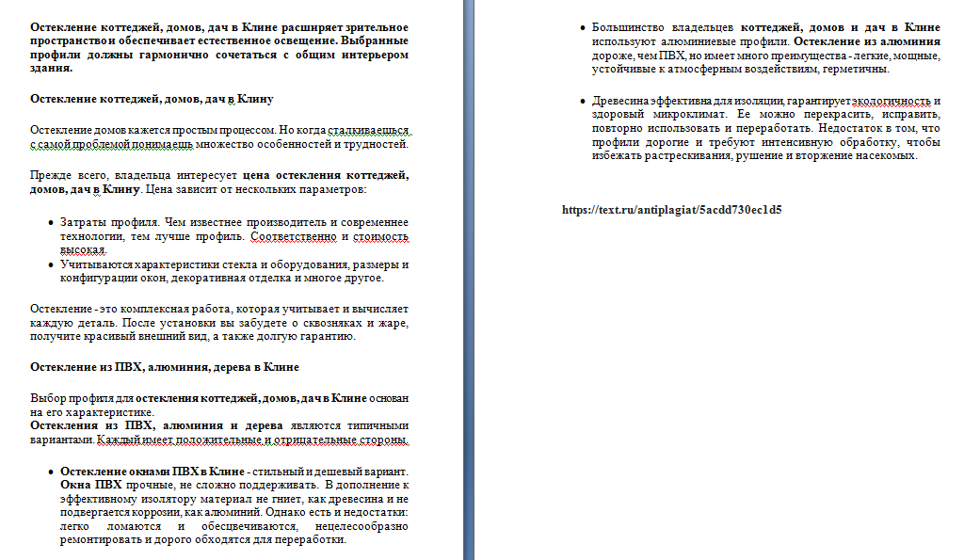Open the text.ru antiplagiat link
The width and height of the screenshot is (980, 560).
tap(671, 210)
